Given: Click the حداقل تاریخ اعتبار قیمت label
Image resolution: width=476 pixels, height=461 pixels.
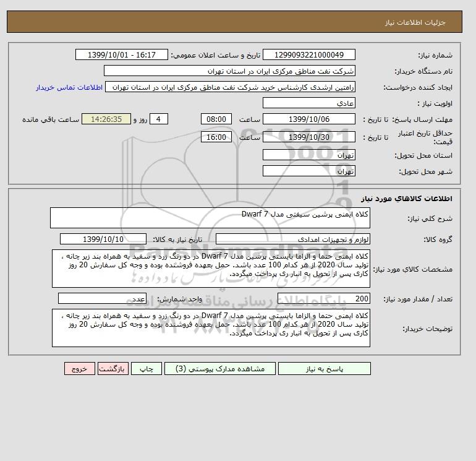Looking at the screenshot, I should point(425,137).
